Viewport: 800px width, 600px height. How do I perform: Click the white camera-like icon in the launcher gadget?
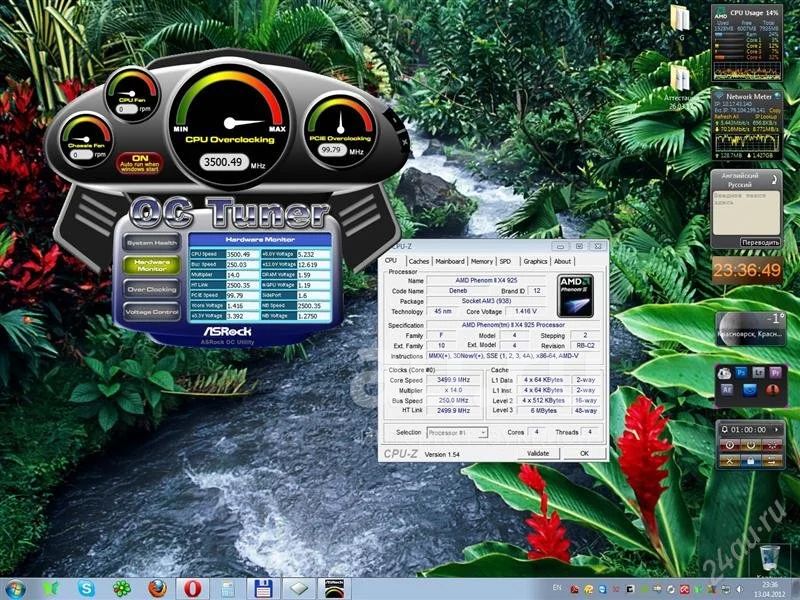pos(724,373)
